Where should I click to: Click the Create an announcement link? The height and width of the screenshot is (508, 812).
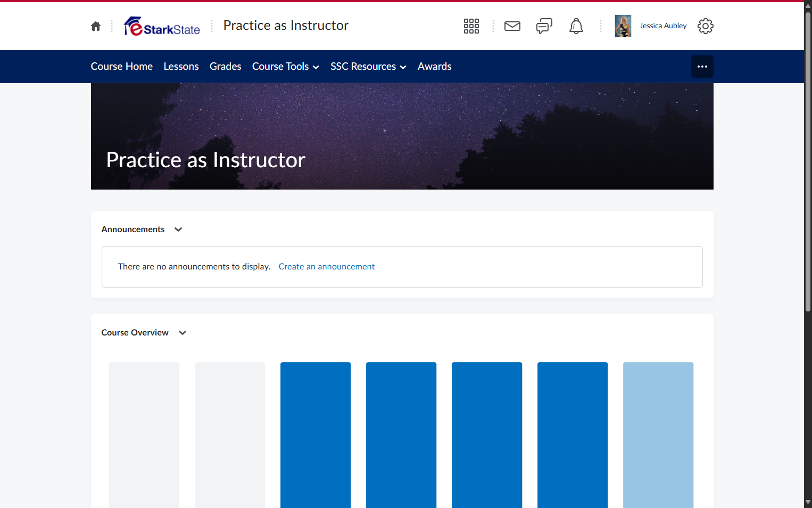coord(327,267)
